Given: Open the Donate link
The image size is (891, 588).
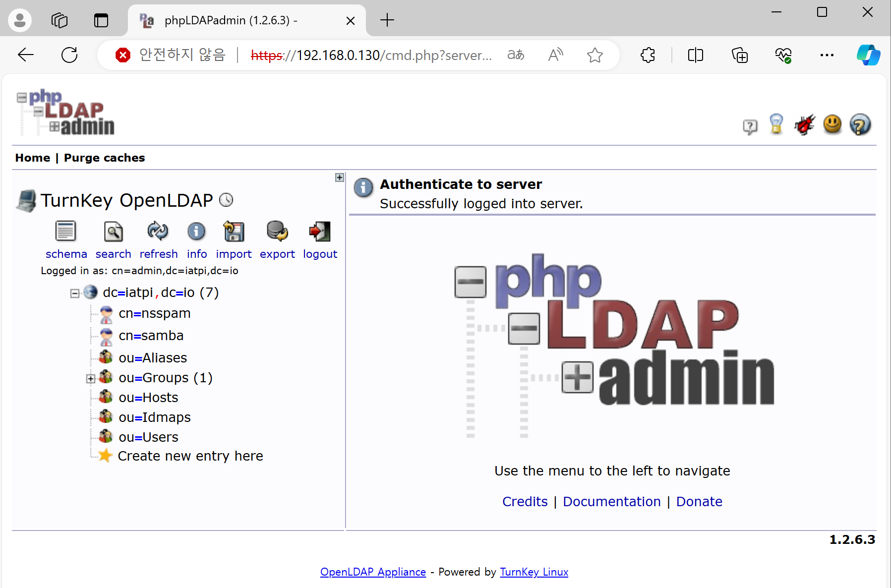Looking at the screenshot, I should point(699,501).
